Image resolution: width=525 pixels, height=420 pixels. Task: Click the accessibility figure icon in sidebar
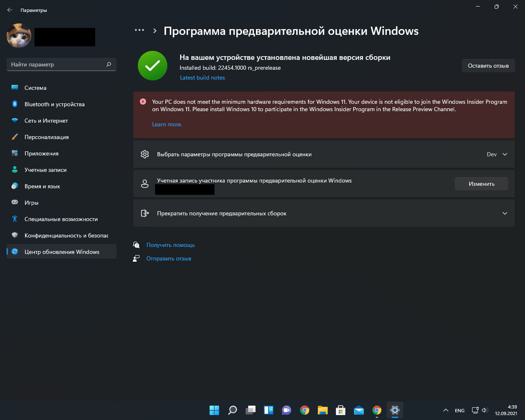coord(15,219)
